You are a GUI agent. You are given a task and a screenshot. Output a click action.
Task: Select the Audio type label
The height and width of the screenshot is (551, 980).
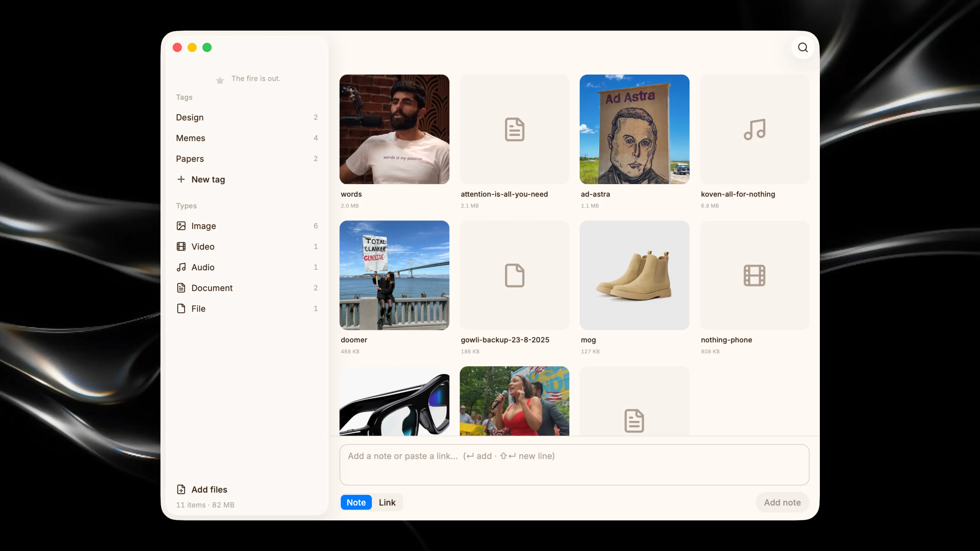(x=203, y=267)
